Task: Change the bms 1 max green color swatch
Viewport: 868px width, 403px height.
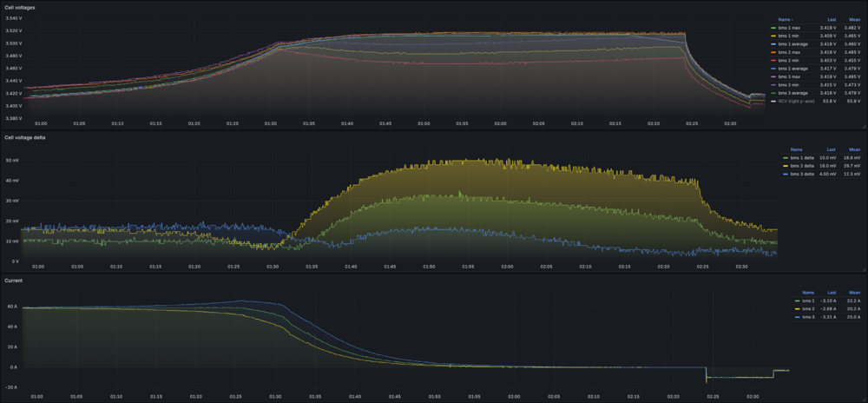Action: (773, 27)
